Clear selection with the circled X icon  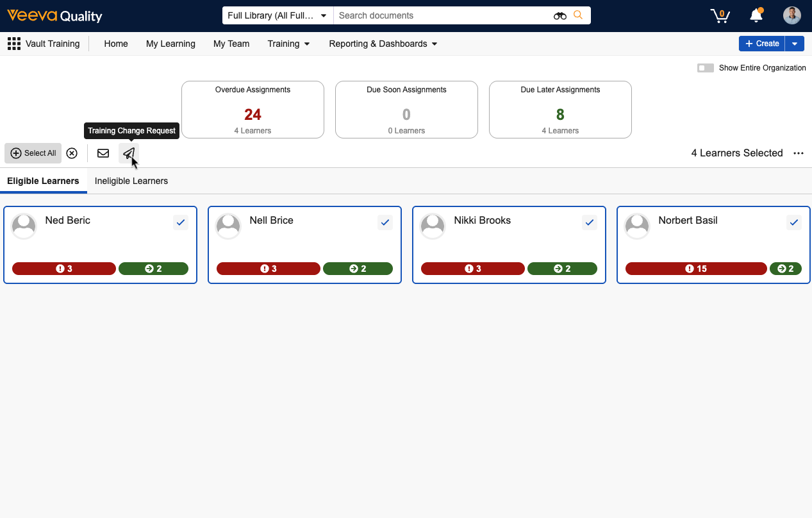click(x=72, y=153)
